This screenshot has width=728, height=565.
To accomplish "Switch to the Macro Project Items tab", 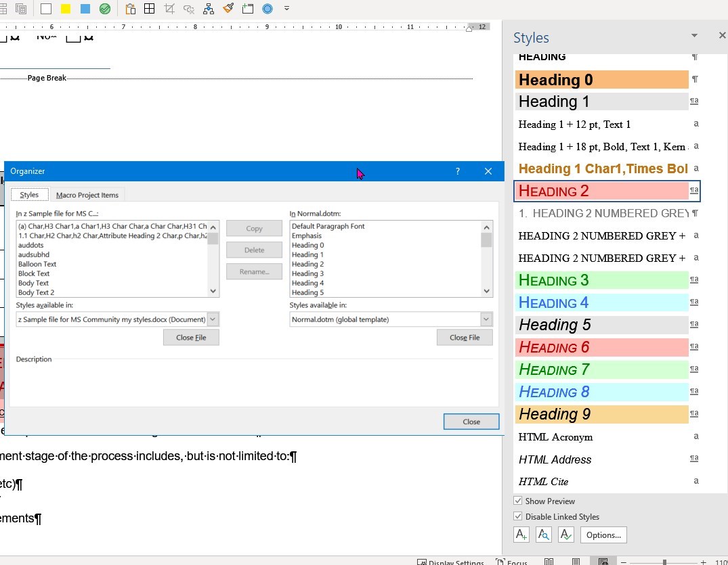I will click(x=87, y=196).
